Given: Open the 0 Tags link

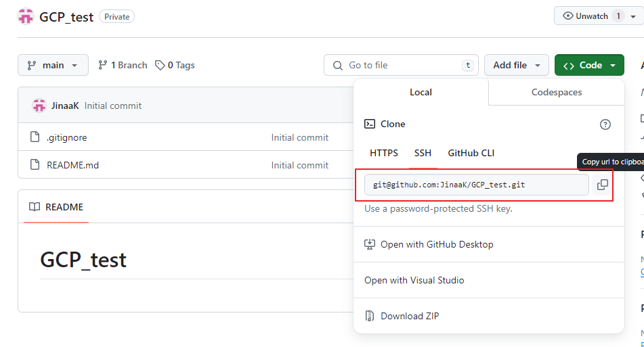Looking at the screenshot, I should pyautogui.click(x=175, y=65).
